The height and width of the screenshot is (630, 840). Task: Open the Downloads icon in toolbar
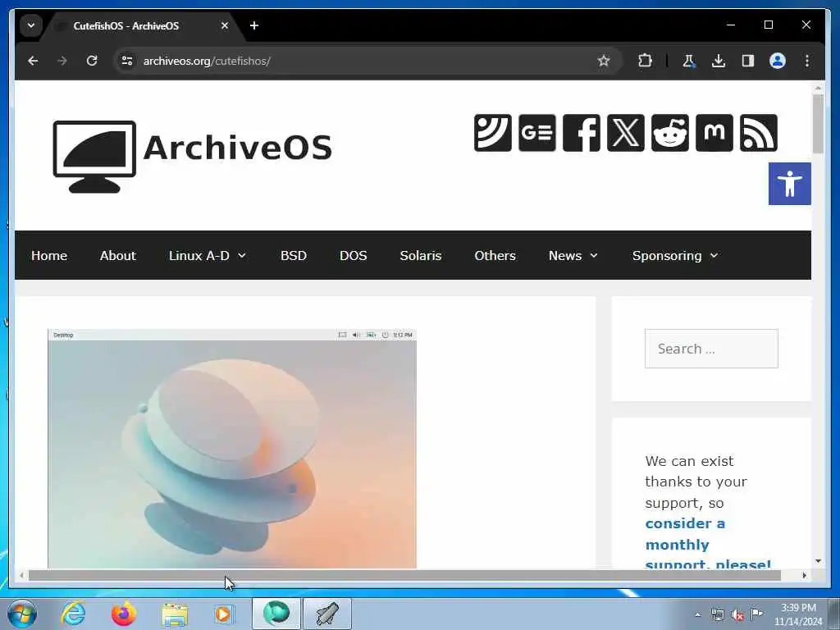(719, 61)
